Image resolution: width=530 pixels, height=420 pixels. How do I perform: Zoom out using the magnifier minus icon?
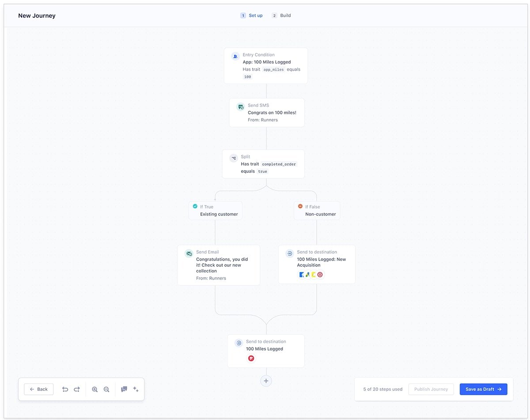pos(106,389)
